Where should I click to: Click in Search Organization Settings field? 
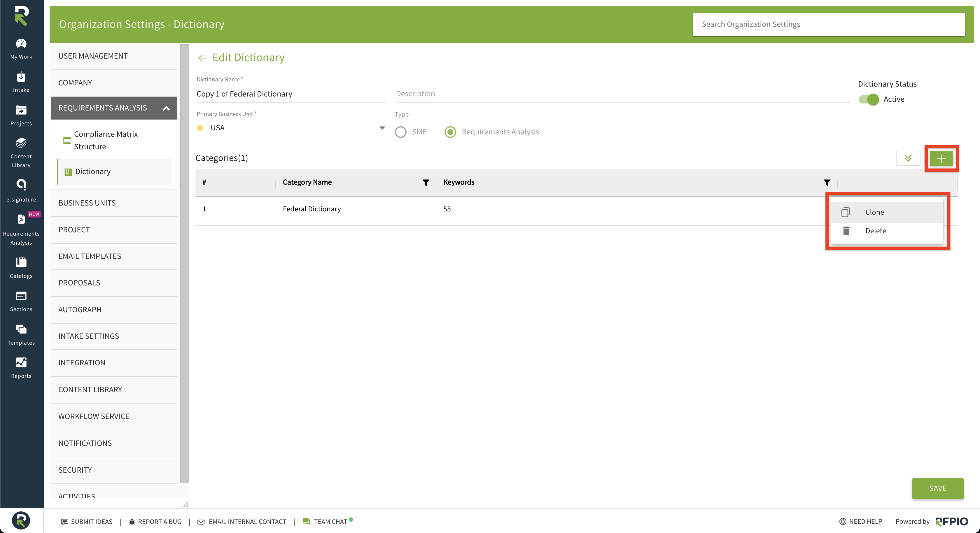pos(828,24)
